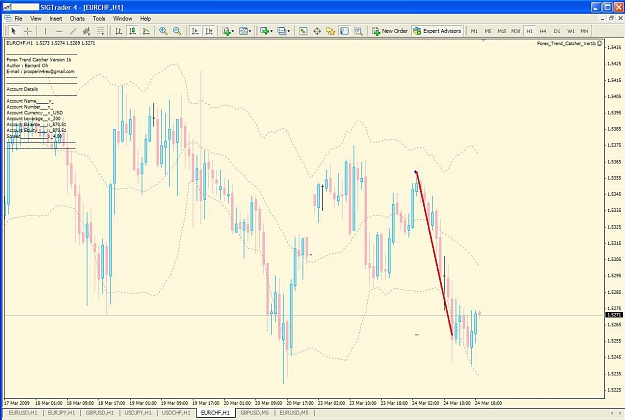Switch chart to line chart

click(146, 31)
